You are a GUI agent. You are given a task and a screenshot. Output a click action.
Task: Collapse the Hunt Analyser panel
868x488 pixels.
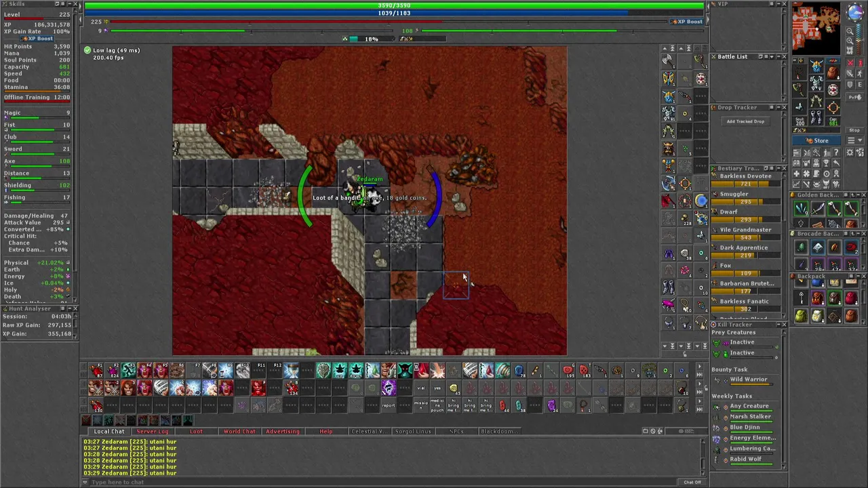69,308
